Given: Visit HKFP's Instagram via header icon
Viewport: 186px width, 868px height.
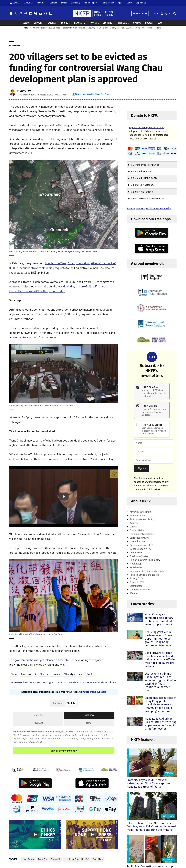Looking at the screenshot, I should click(x=21, y=13).
